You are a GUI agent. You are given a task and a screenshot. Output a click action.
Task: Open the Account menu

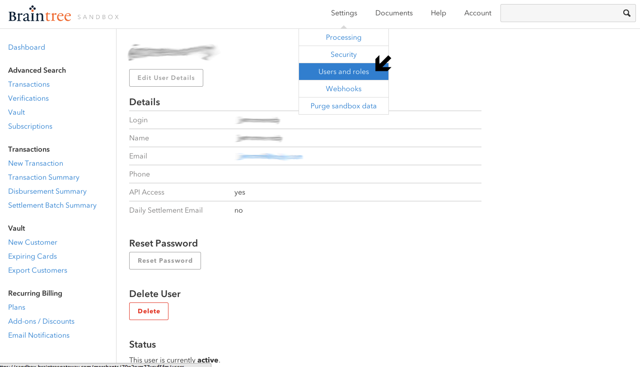click(x=478, y=13)
